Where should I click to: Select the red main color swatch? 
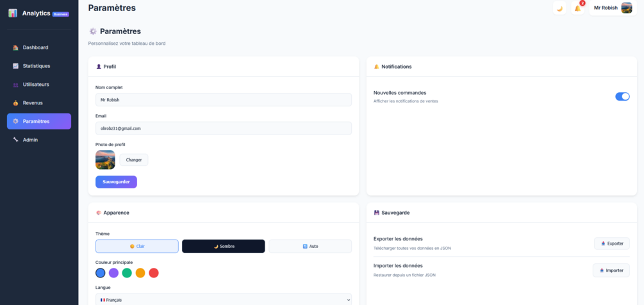[x=154, y=273]
